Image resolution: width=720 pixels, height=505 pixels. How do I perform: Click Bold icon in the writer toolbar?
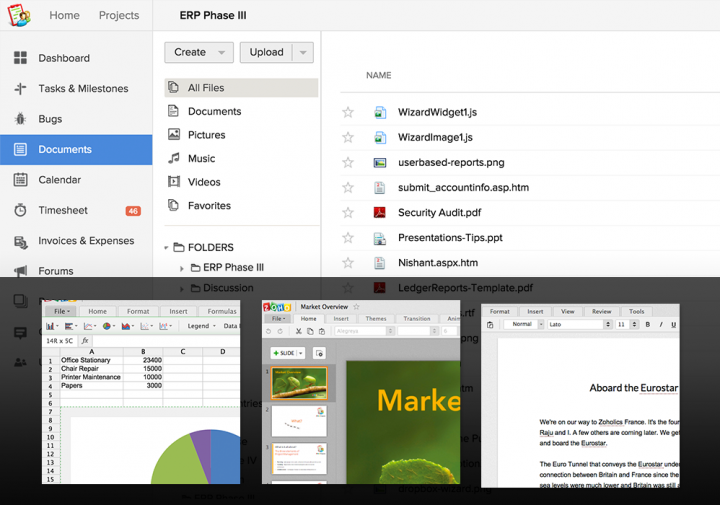point(647,324)
